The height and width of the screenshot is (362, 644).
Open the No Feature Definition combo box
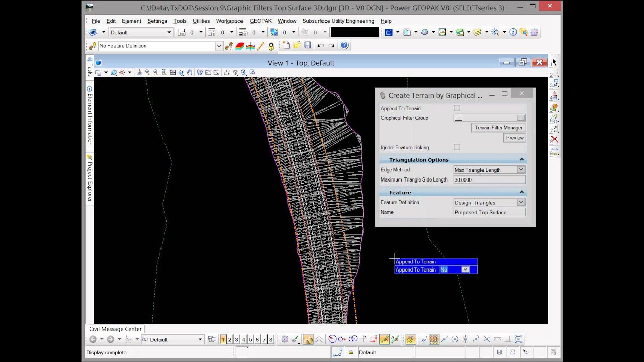click(160, 46)
